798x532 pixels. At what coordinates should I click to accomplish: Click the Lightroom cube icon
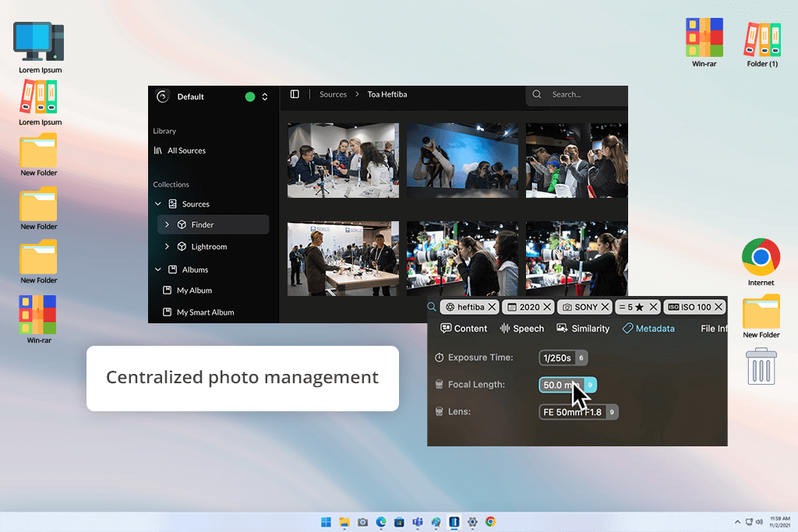[x=182, y=246]
